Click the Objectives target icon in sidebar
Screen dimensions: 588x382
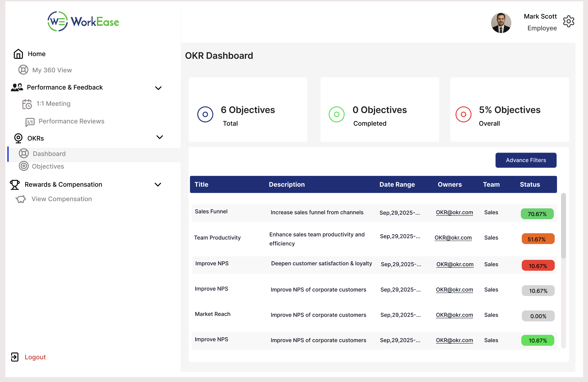pos(24,166)
